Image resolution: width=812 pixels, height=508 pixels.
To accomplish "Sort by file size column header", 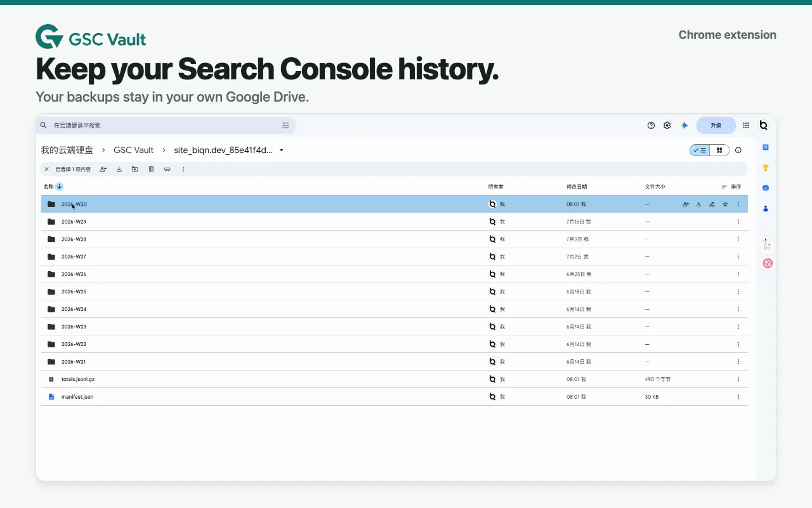I will click(655, 187).
